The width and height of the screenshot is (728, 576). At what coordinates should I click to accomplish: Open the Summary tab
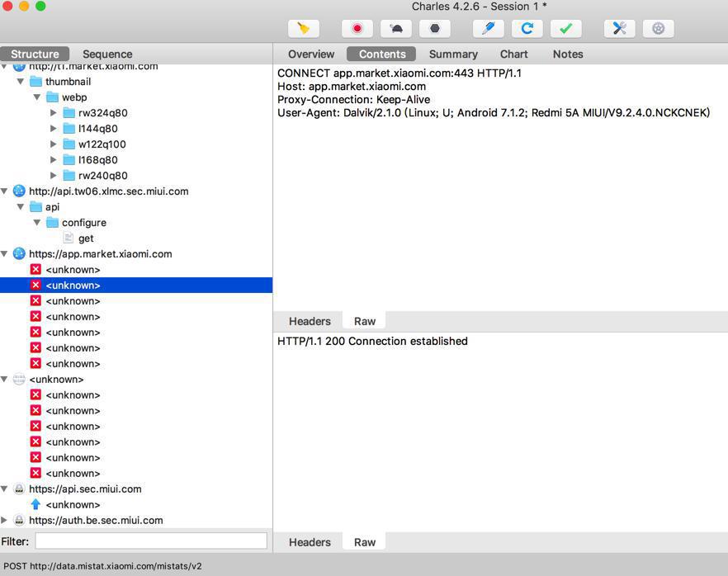pos(453,54)
